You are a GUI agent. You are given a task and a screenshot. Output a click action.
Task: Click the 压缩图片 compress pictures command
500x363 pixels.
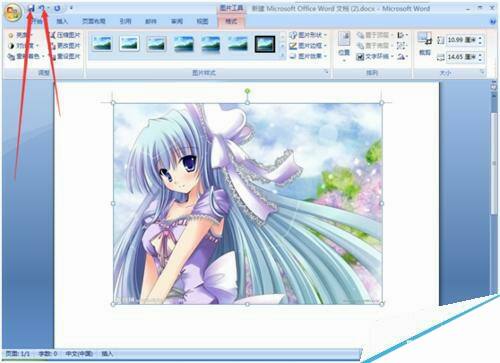tap(65, 35)
